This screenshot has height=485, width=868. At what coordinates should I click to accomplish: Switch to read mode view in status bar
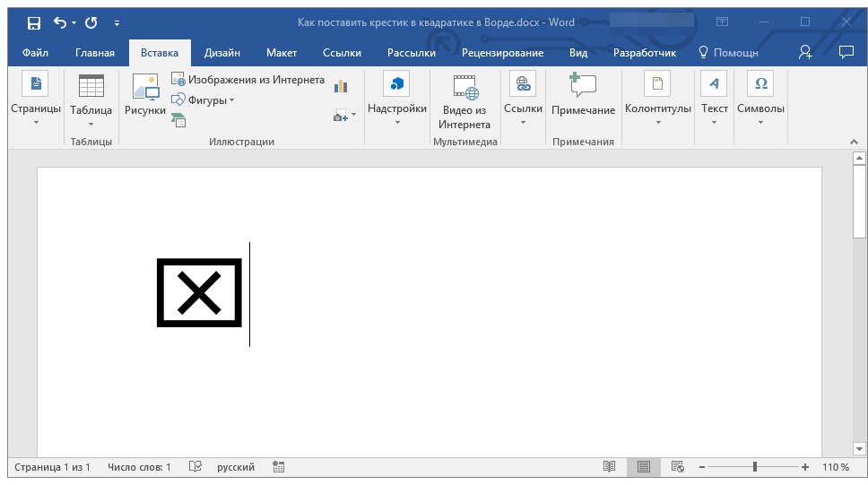(610, 467)
